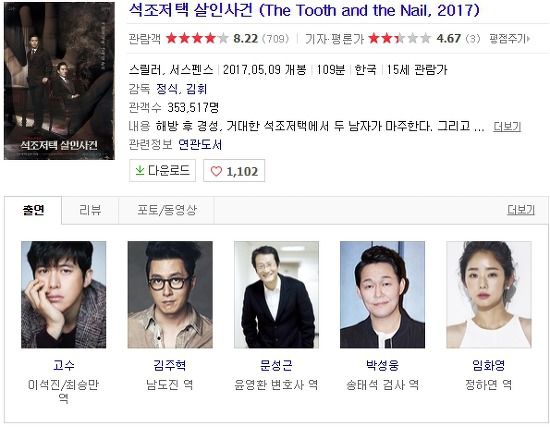Click the heart like icon showing 1,102

[x=216, y=171]
